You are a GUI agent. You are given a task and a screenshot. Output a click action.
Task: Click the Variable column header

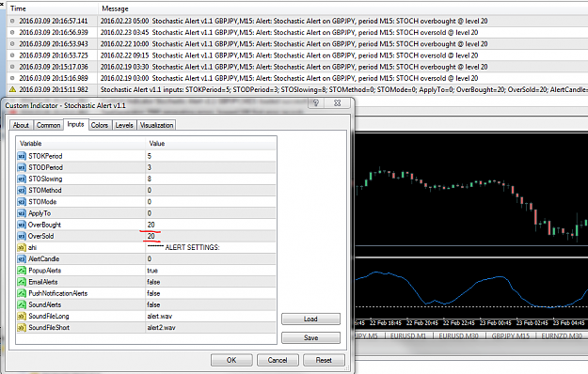pyautogui.click(x=81, y=144)
